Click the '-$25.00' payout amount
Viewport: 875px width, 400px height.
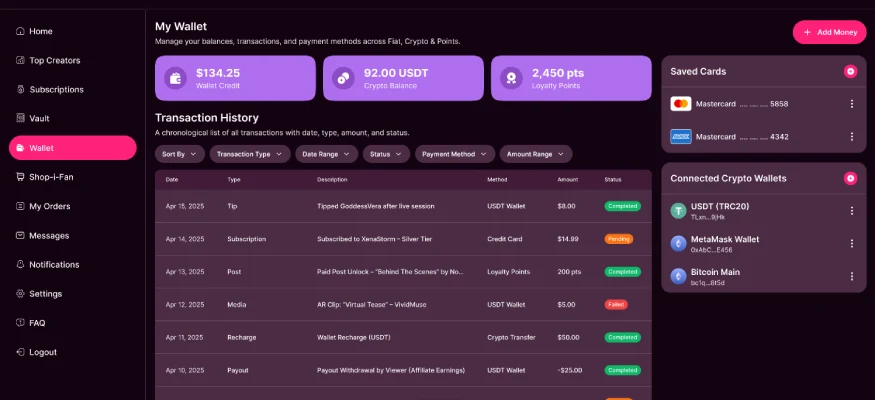(x=570, y=370)
